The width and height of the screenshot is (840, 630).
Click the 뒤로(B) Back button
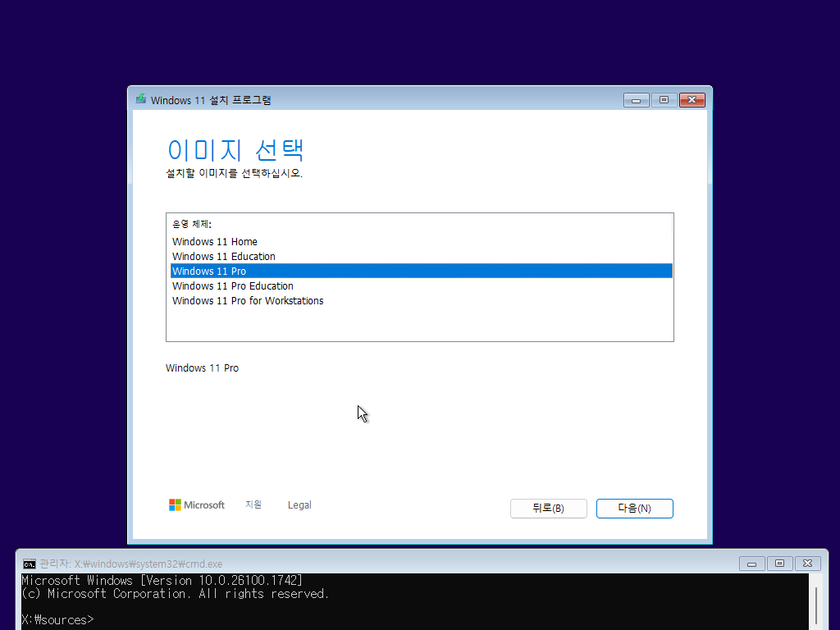[x=548, y=508]
